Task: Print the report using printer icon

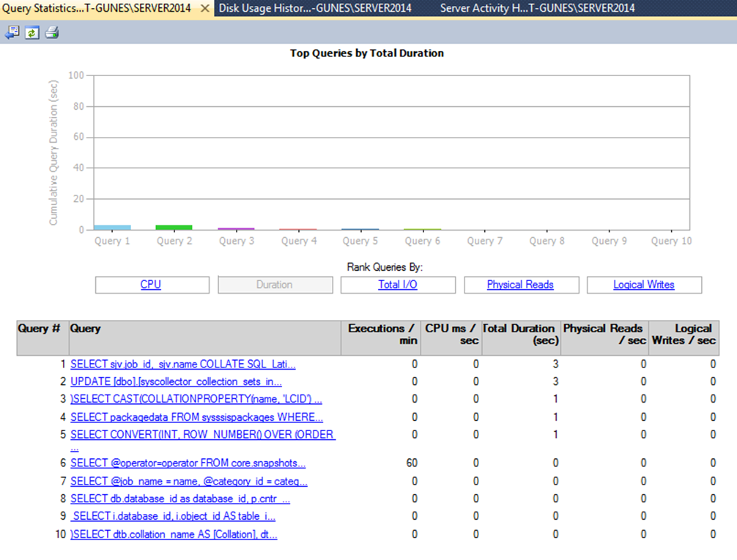Action: click(x=52, y=32)
